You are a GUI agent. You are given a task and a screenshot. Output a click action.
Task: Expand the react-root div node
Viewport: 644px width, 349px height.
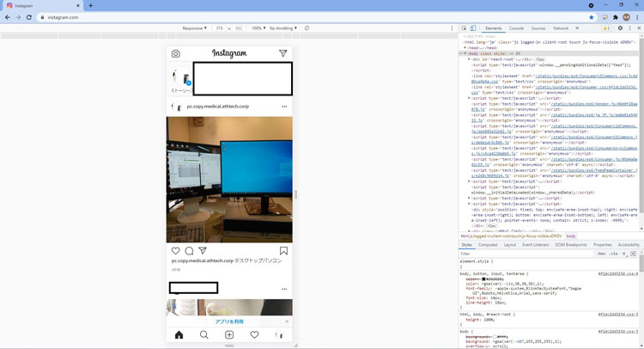click(469, 59)
